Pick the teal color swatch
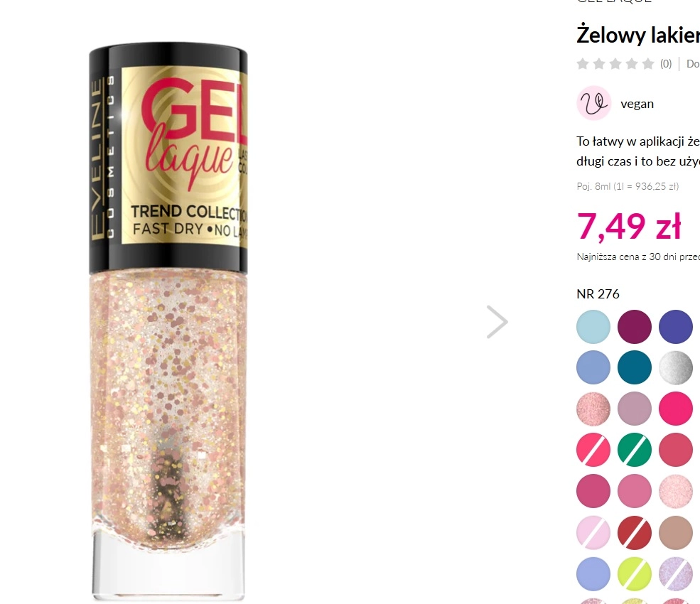The width and height of the screenshot is (700, 604). 635,367
